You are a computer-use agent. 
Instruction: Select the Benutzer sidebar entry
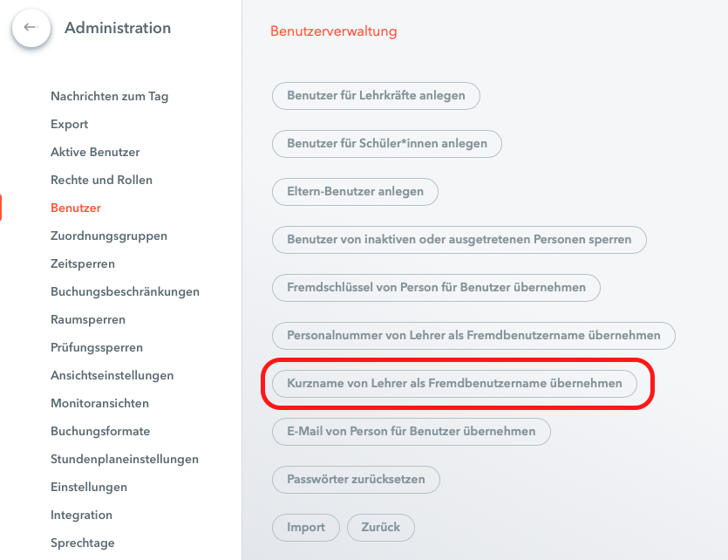pos(76,208)
